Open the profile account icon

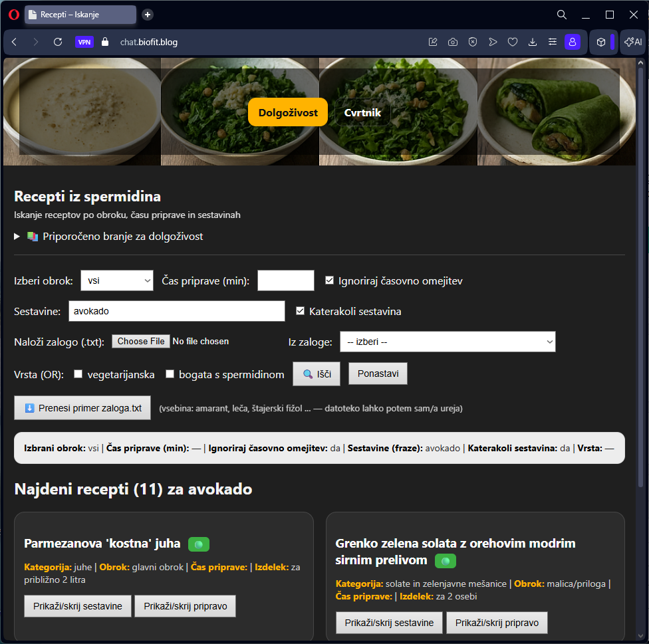(x=572, y=42)
